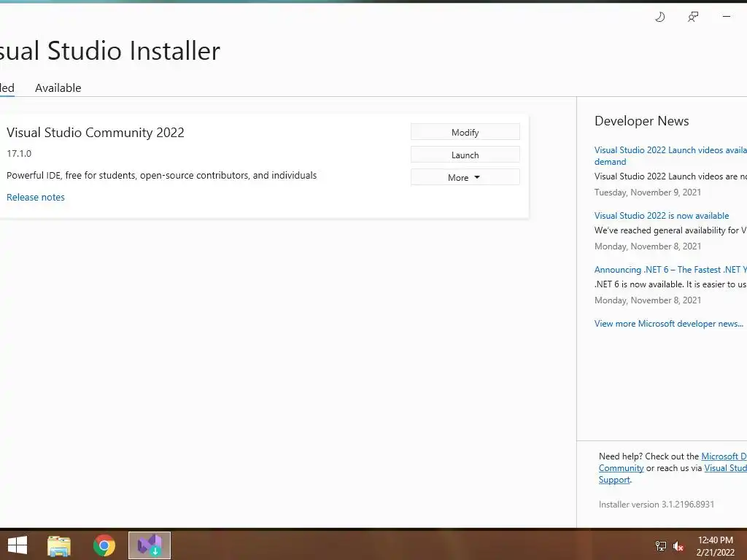The image size is (747, 560).
Task: Select the Visual Studio Community 2022 title
Action: 96,133
